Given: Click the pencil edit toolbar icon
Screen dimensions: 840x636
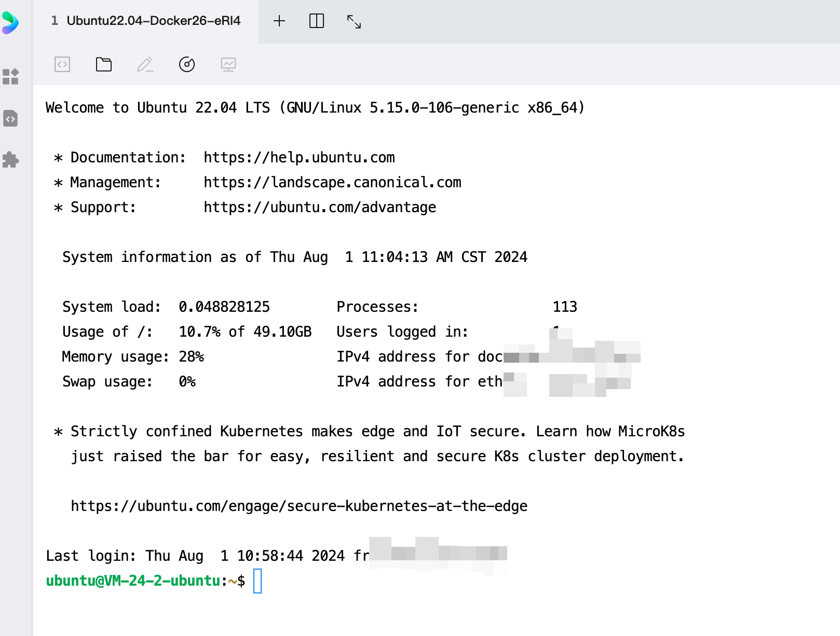Looking at the screenshot, I should pos(145,64).
